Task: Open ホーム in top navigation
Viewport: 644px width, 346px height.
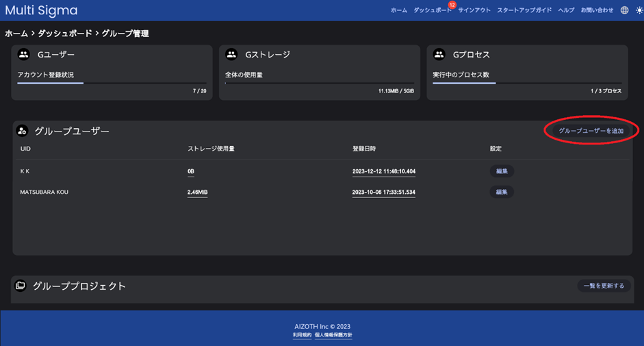Action: coord(399,10)
